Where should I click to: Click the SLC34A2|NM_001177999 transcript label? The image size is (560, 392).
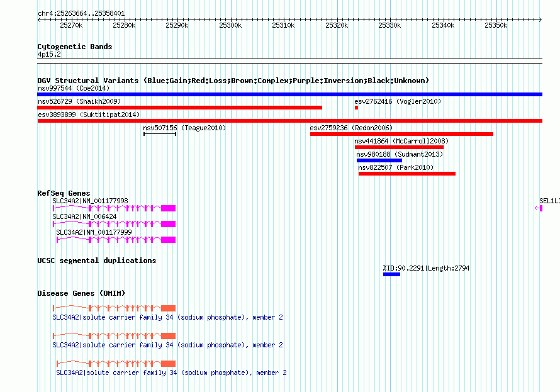click(94, 232)
